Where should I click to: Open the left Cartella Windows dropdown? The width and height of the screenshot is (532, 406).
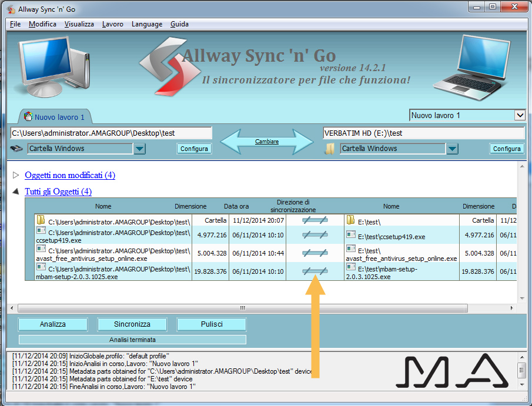click(x=139, y=149)
